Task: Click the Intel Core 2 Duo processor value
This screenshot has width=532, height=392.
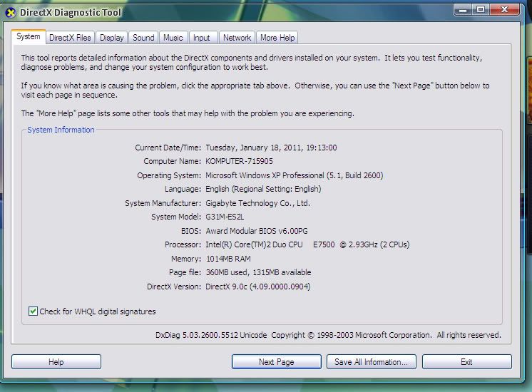Action: coord(307,244)
